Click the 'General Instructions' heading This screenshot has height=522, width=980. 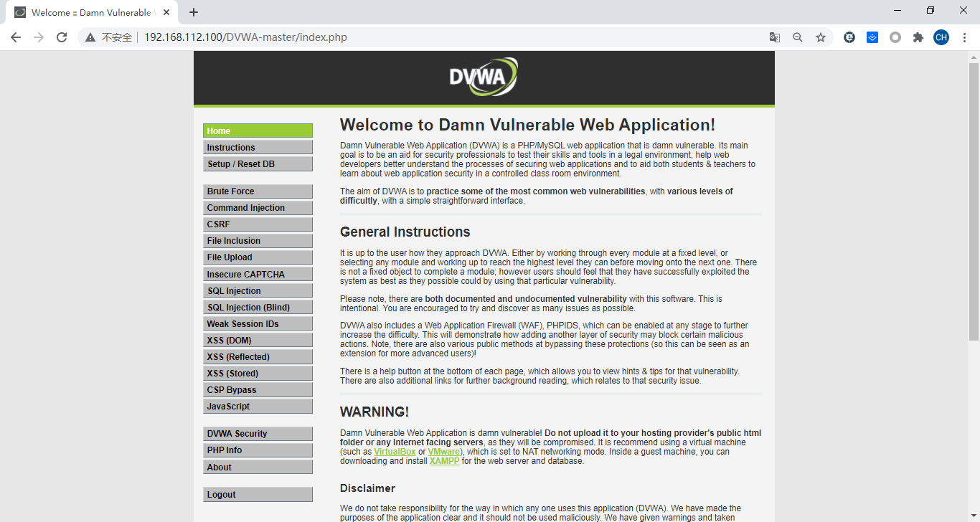(x=405, y=232)
